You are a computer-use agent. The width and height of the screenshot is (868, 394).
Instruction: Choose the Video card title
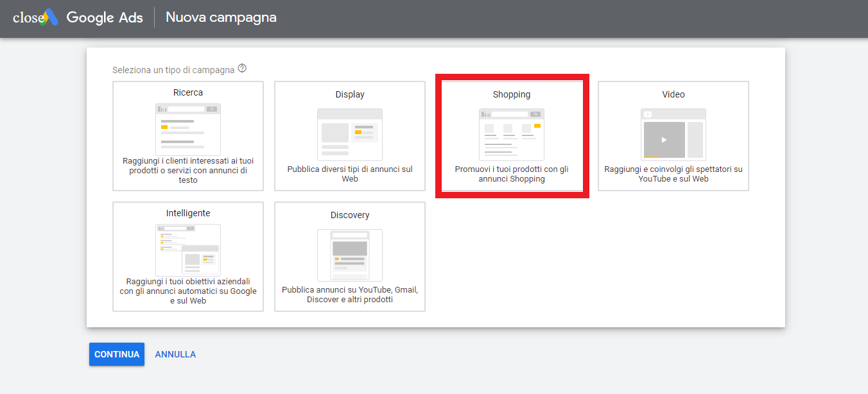(x=673, y=95)
